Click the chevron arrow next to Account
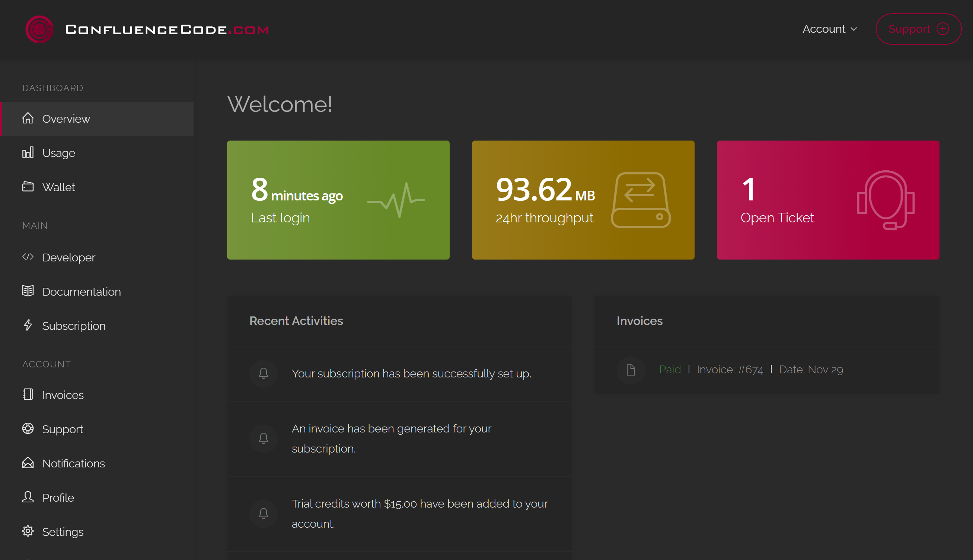973x560 pixels. pyautogui.click(x=854, y=29)
